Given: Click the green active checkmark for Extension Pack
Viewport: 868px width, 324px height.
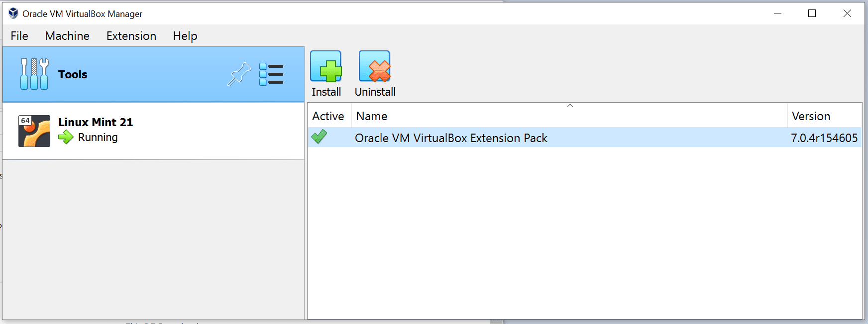Looking at the screenshot, I should pos(319,137).
